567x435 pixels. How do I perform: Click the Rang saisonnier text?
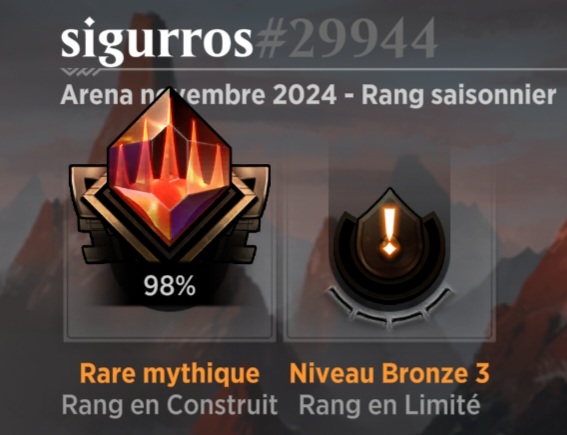click(x=459, y=95)
